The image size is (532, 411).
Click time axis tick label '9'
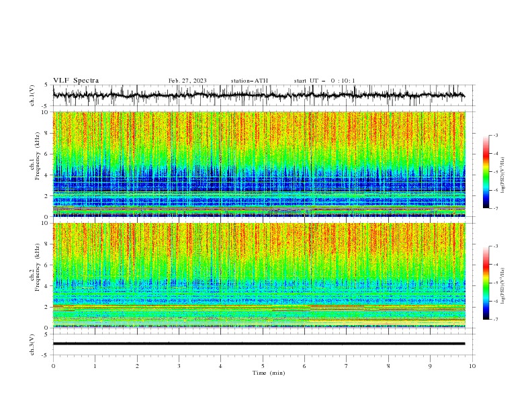(430, 366)
